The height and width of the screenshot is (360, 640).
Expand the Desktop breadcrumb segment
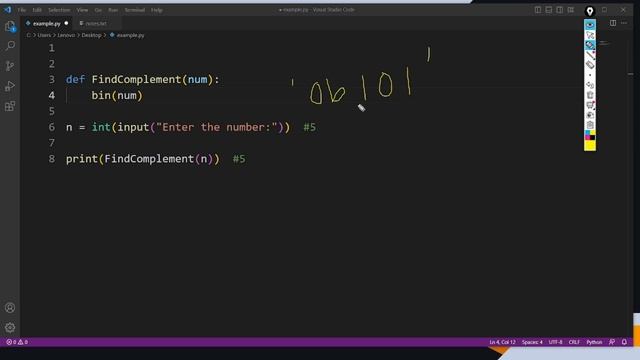(x=91, y=35)
